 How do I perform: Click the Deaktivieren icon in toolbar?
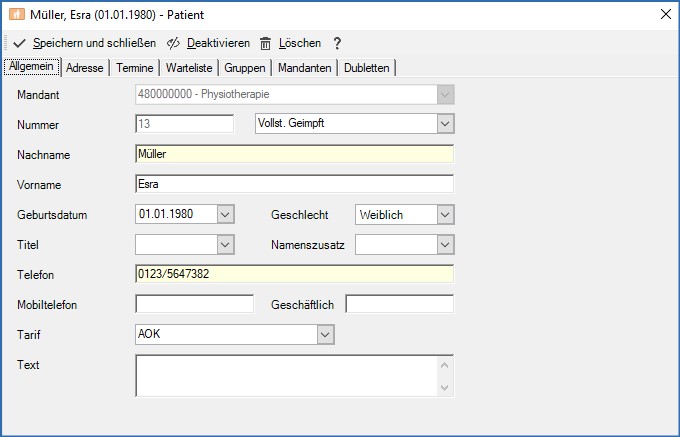[x=173, y=43]
